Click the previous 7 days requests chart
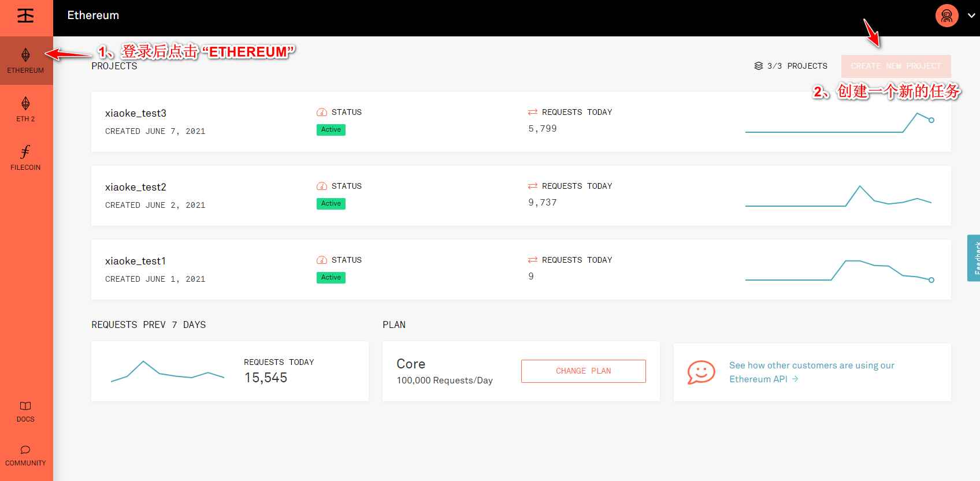Viewport: 980px width, 481px height. coord(167,371)
